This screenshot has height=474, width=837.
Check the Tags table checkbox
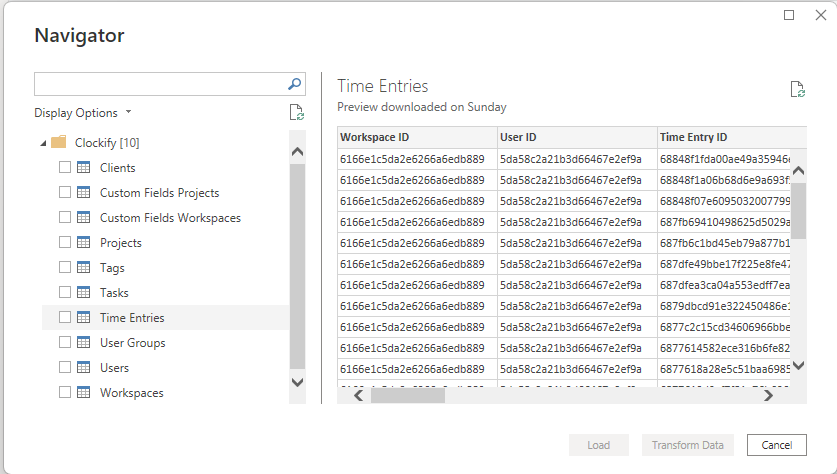pos(65,267)
